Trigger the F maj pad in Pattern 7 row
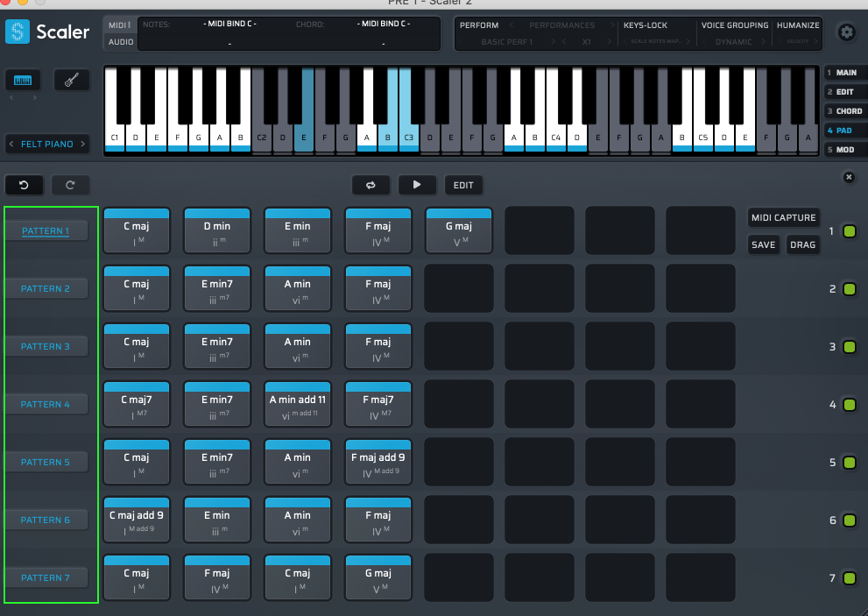This screenshot has width=868, height=616. pyautogui.click(x=217, y=577)
